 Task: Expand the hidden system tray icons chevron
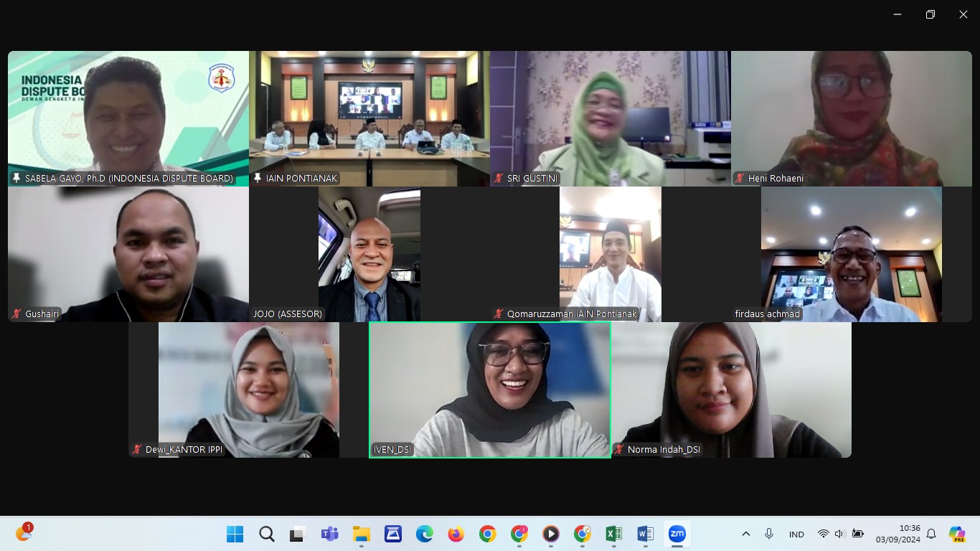pyautogui.click(x=746, y=534)
